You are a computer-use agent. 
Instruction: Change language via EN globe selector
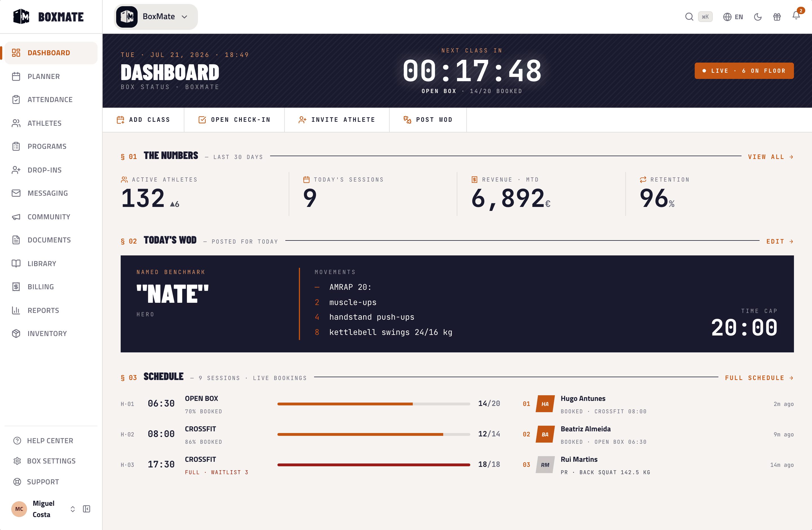pos(733,17)
